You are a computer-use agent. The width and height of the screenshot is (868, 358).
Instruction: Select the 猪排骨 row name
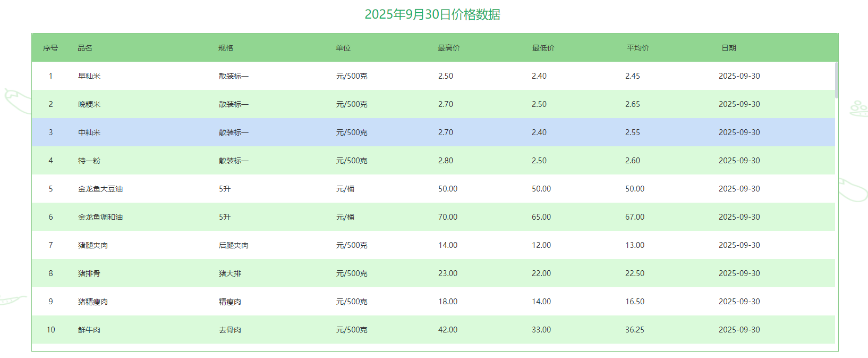(x=89, y=273)
